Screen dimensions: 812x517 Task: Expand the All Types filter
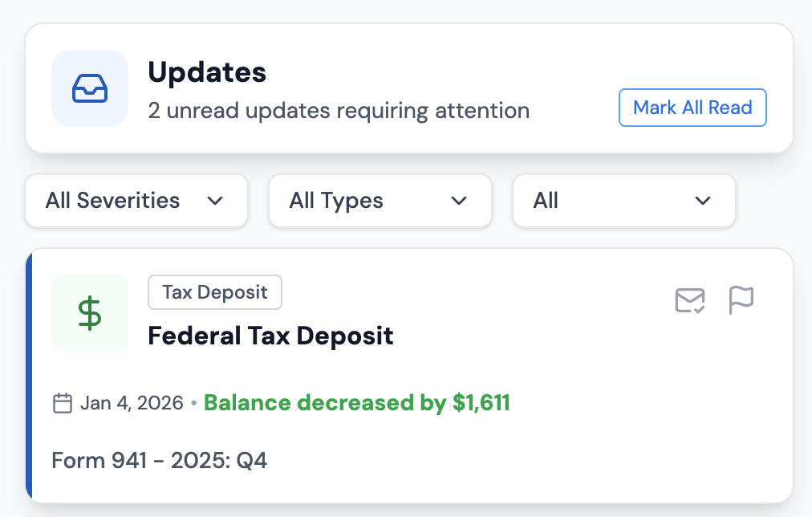click(380, 201)
